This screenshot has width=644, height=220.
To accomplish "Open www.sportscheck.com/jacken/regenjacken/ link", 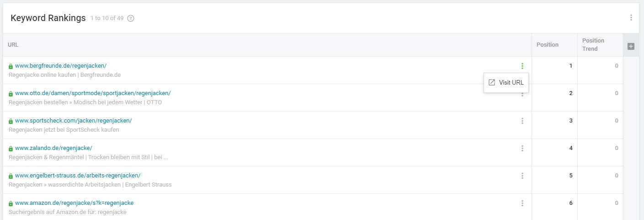I will coord(74,121).
